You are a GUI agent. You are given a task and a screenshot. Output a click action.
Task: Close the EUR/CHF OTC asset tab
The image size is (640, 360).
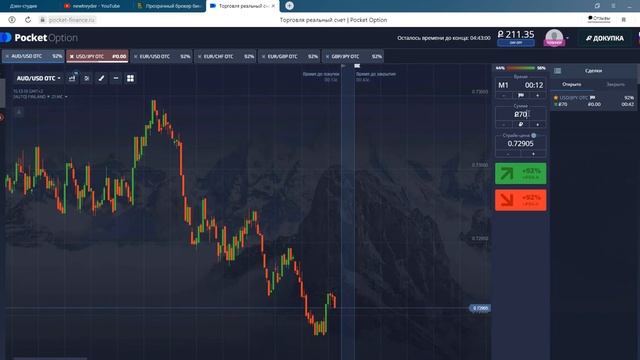(200, 56)
